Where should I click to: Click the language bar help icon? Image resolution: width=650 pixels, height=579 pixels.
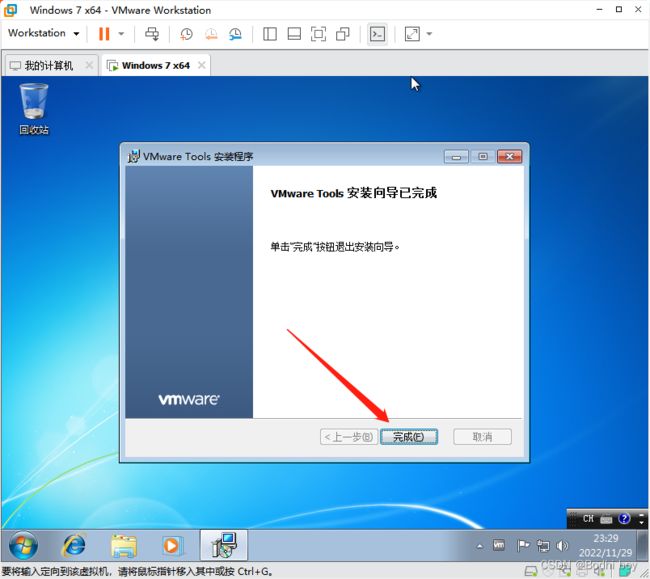(x=624, y=518)
